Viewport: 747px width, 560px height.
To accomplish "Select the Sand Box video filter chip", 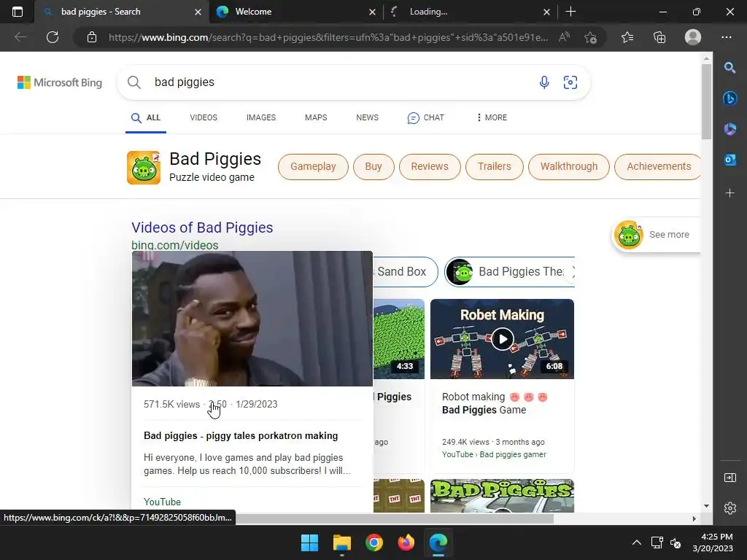I will (405, 272).
